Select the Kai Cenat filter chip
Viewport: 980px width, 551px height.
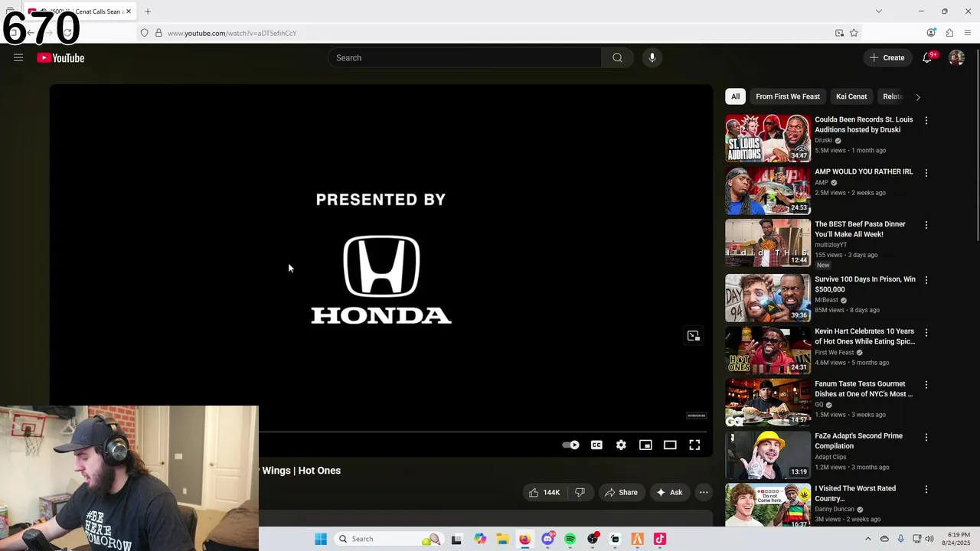pos(851,96)
